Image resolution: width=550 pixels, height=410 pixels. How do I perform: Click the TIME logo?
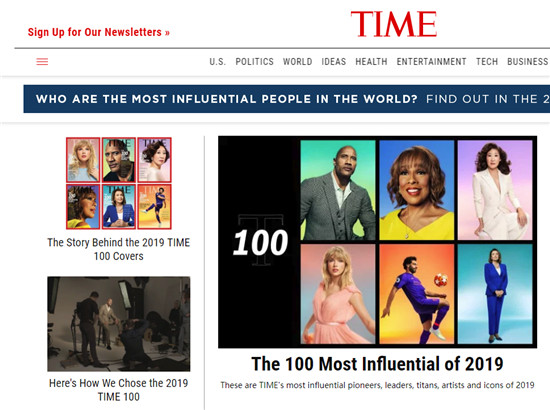point(394,24)
